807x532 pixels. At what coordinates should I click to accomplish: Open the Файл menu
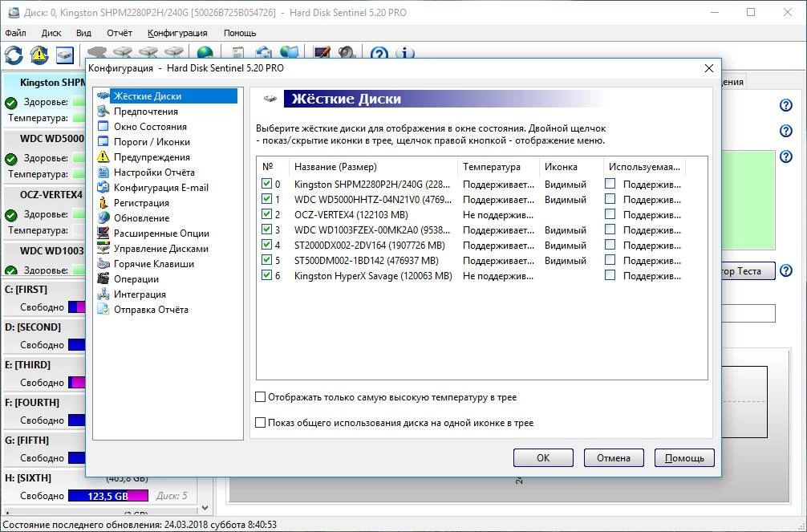[15, 33]
